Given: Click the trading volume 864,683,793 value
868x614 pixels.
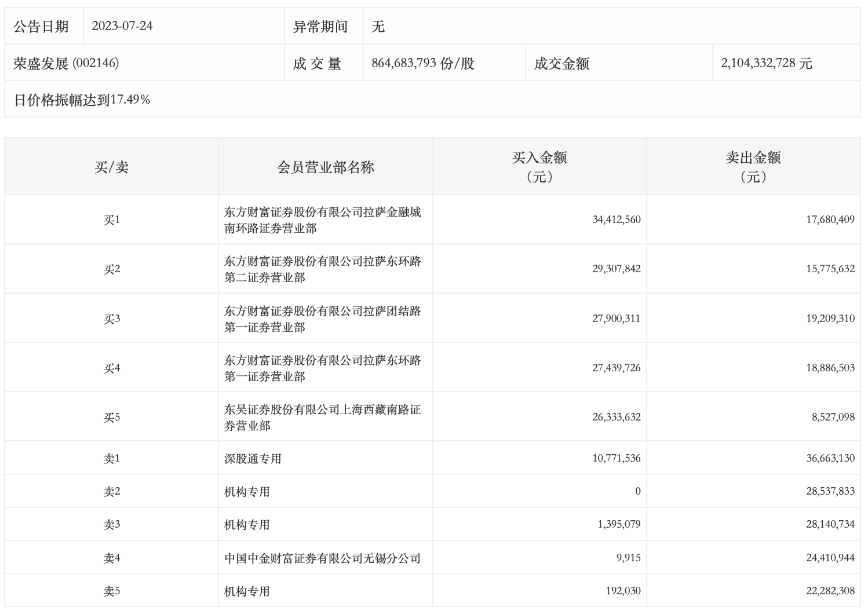Looking at the screenshot, I should (422, 63).
